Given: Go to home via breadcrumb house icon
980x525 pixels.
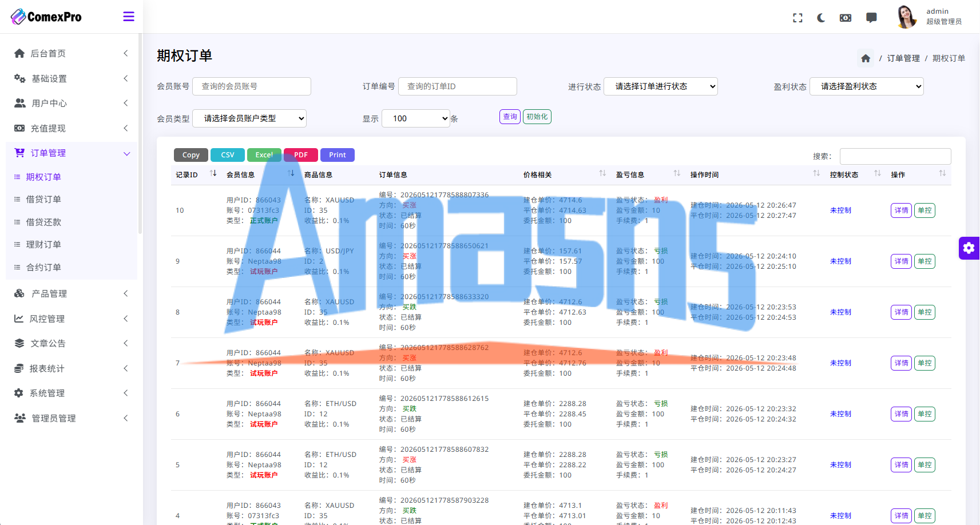Looking at the screenshot, I should [x=866, y=58].
